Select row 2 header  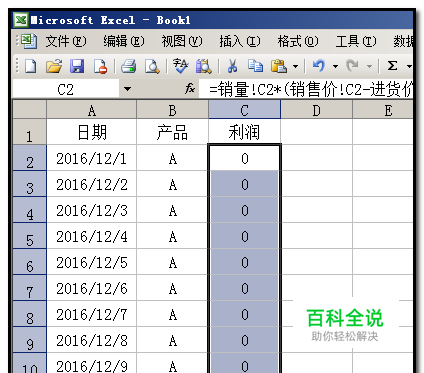(x=29, y=158)
